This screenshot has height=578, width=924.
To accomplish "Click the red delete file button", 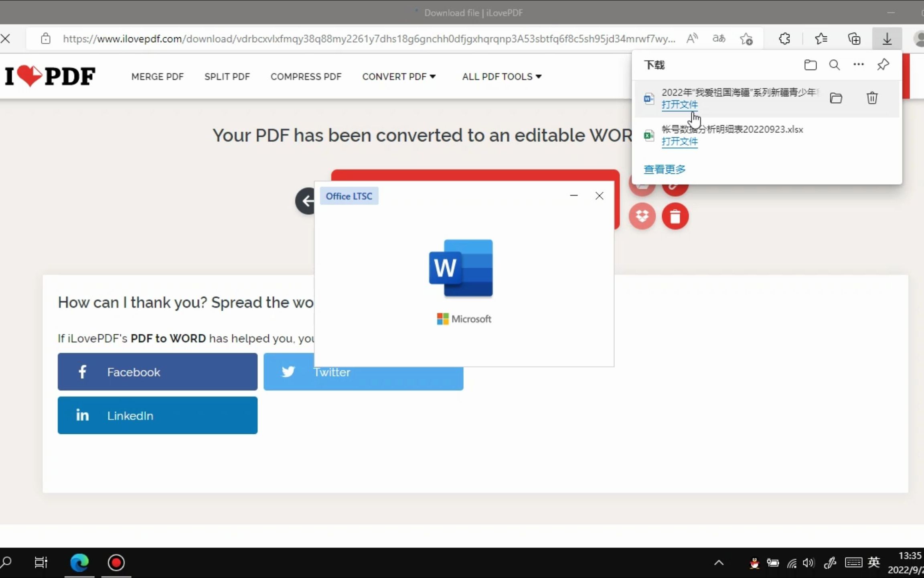I will click(x=675, y=216).
